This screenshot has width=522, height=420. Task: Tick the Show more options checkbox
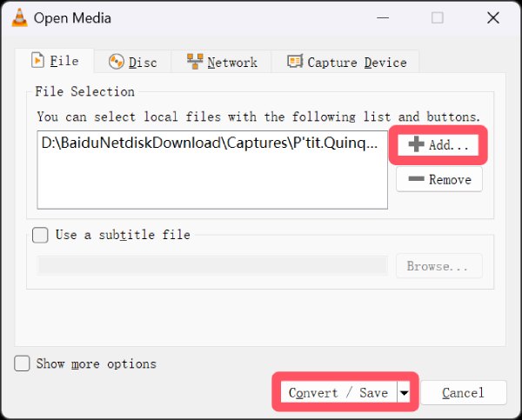[23, 363]
